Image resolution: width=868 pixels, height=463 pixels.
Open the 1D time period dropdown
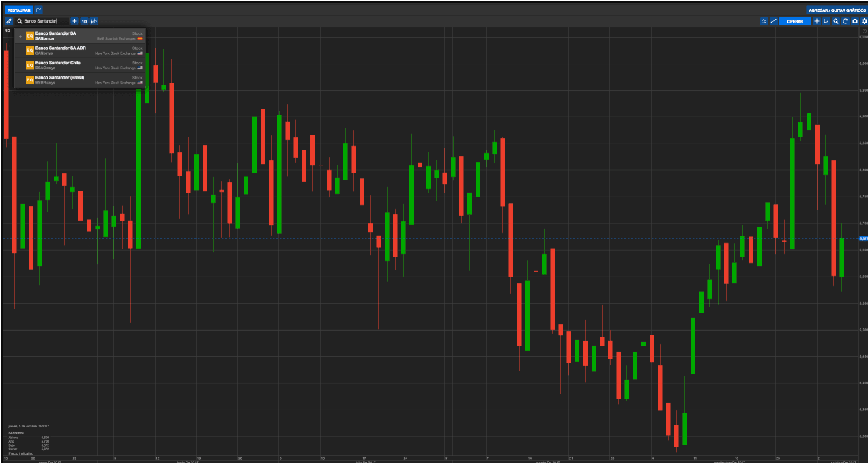click(x=84, y=21)
